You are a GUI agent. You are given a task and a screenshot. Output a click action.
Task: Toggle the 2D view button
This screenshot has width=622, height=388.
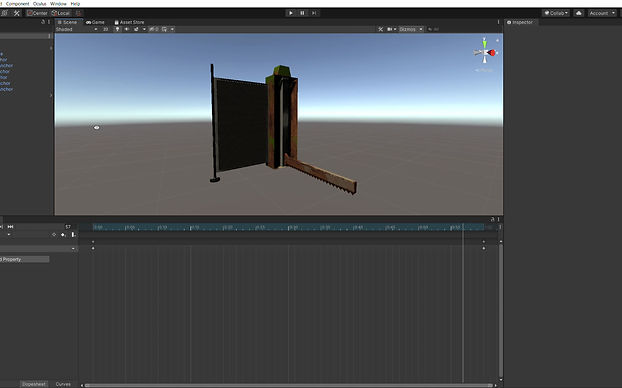(106, 29)
